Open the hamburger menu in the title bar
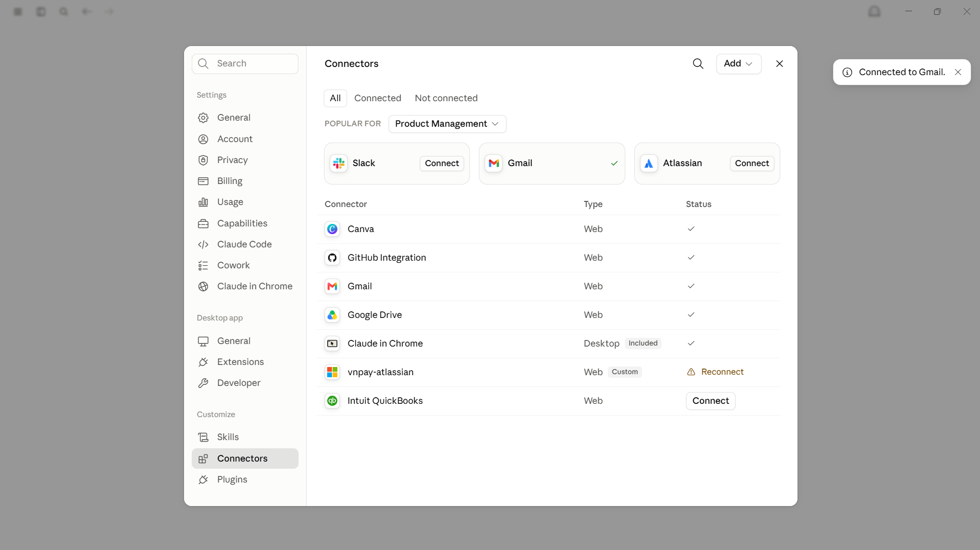Image resolution: width=980 pixels, height=550 pixels. [x=18, y=11]
